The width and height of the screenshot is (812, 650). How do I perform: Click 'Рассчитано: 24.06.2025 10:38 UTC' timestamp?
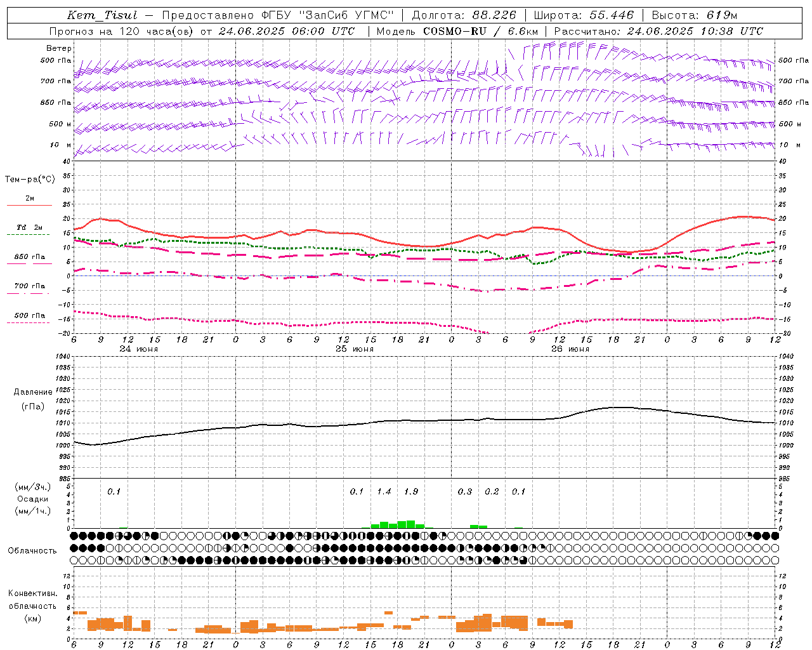(658, 31)
